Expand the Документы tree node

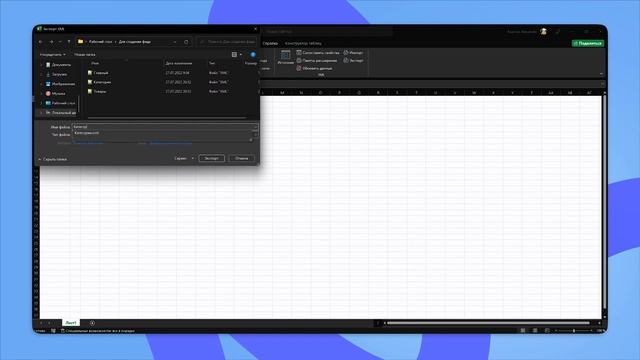tap(41, 64)
